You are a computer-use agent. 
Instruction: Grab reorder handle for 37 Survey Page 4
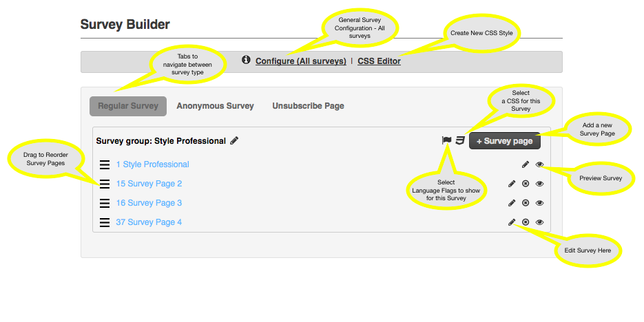105,222
